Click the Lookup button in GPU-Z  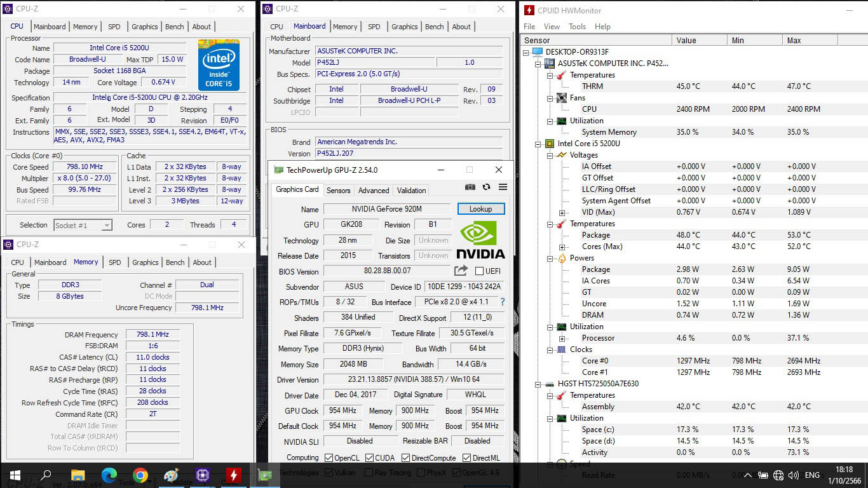[481, 209]
